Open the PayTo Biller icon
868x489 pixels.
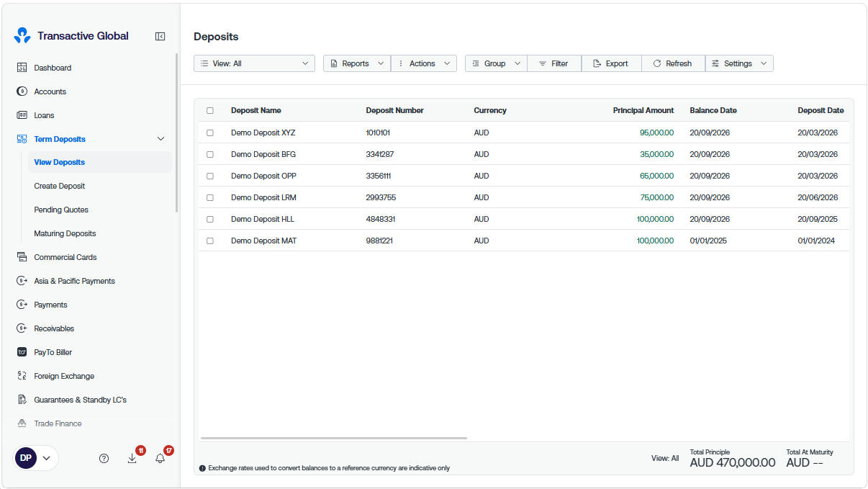tap(22, 352)
